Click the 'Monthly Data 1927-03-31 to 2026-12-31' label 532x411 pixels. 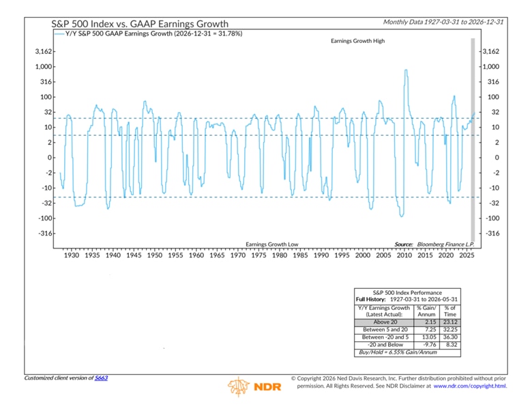(443, 22)
